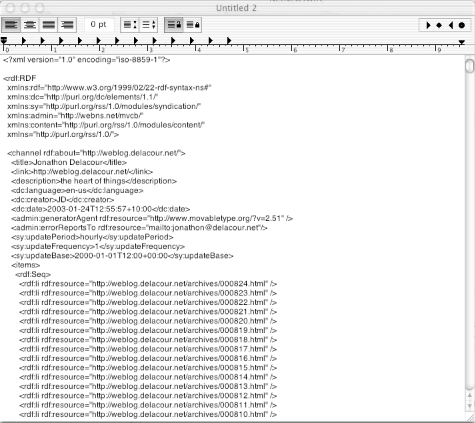Pick the right tab stop from tab well
This screenshot has width=475, height=423.
pos(451,25)
